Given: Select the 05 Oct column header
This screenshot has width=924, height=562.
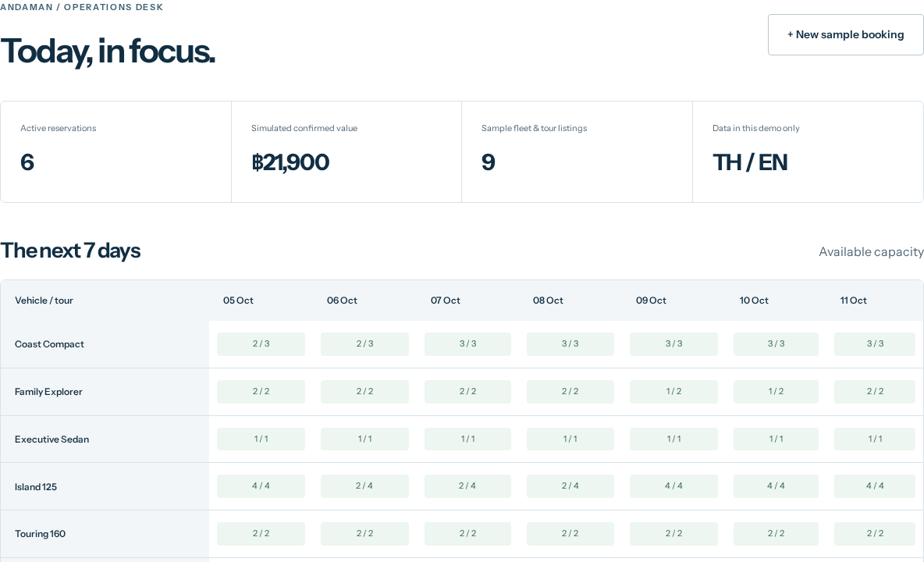Looking at the screenshot, I should [238, 301].
